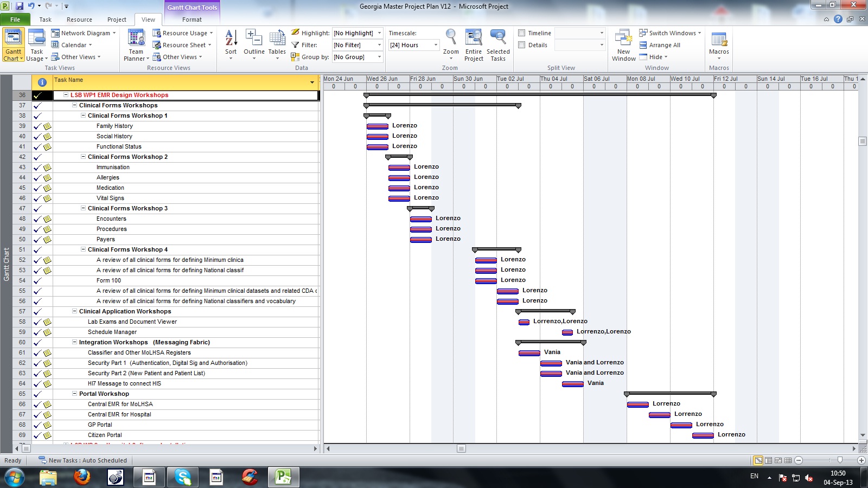Enable the Timeline checkbox

pyautogui.click(x=522, y=33)
